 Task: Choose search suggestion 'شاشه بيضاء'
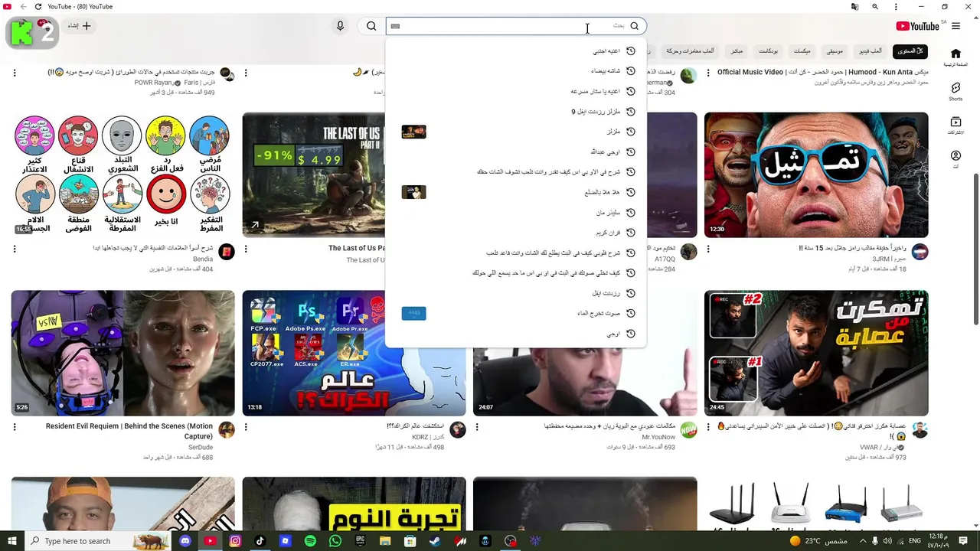(x=516, y=71)
